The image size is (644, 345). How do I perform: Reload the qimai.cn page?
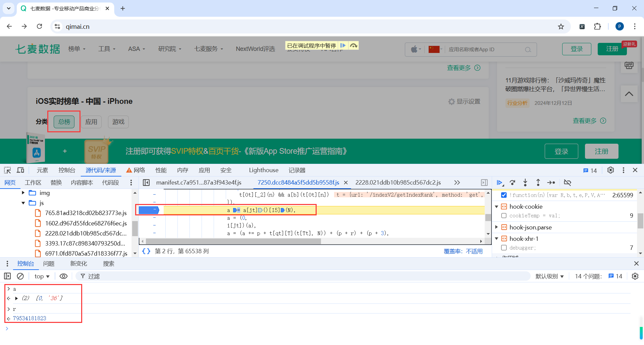(40, 26)
